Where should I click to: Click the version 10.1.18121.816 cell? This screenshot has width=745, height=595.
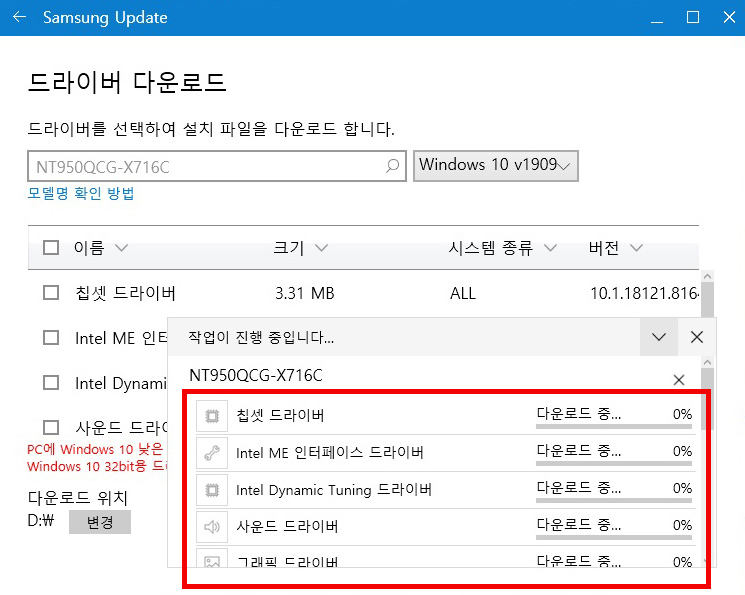coord(644,293)
